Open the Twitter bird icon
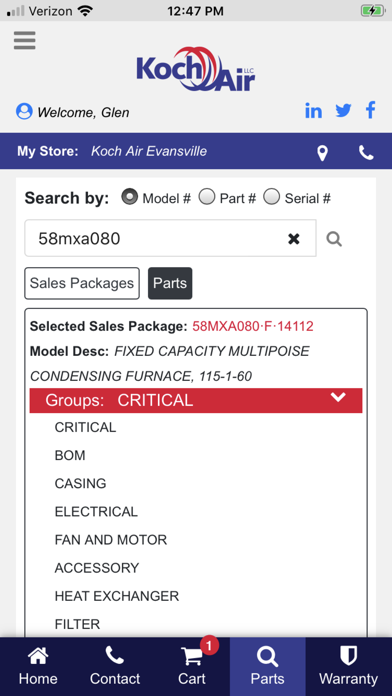392x696 pixels. coord(343,110)
